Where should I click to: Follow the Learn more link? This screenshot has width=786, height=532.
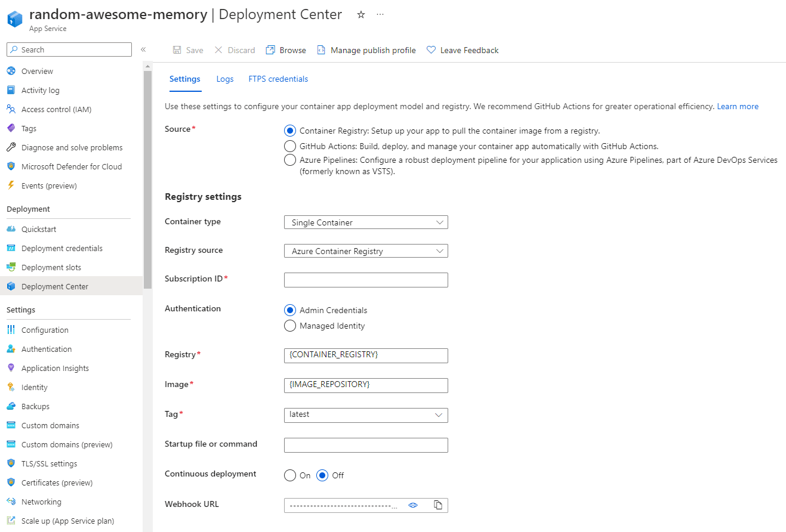click(738, 106)
